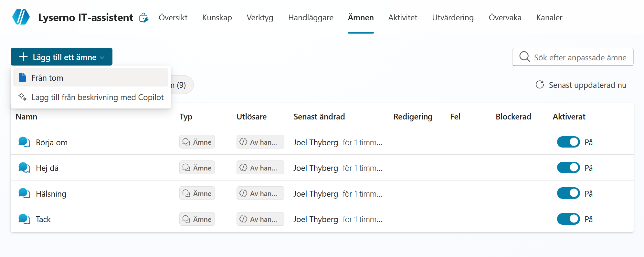
Task: Click Joel Thyberg in the Tack row
Action: tap(315, 219)
